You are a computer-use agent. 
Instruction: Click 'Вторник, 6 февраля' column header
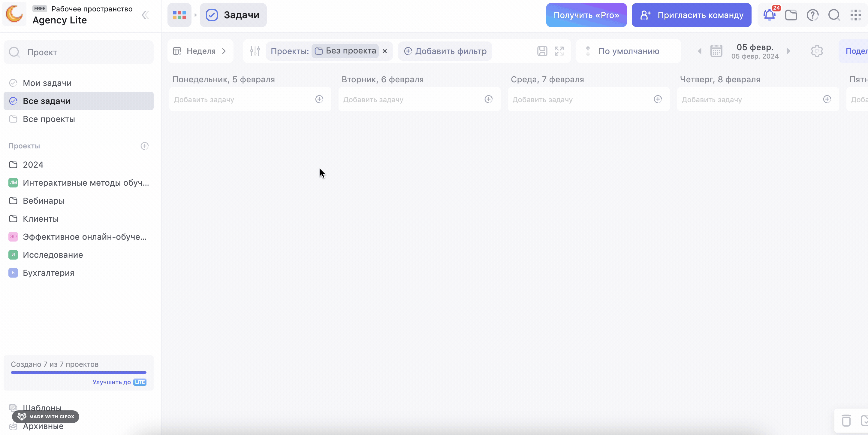tap(382, 80)
